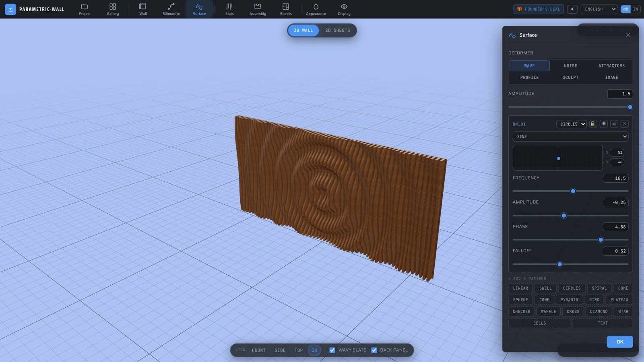Click the pattern center point in XY pad
644x362 pixels.
[x=558, y=158]
